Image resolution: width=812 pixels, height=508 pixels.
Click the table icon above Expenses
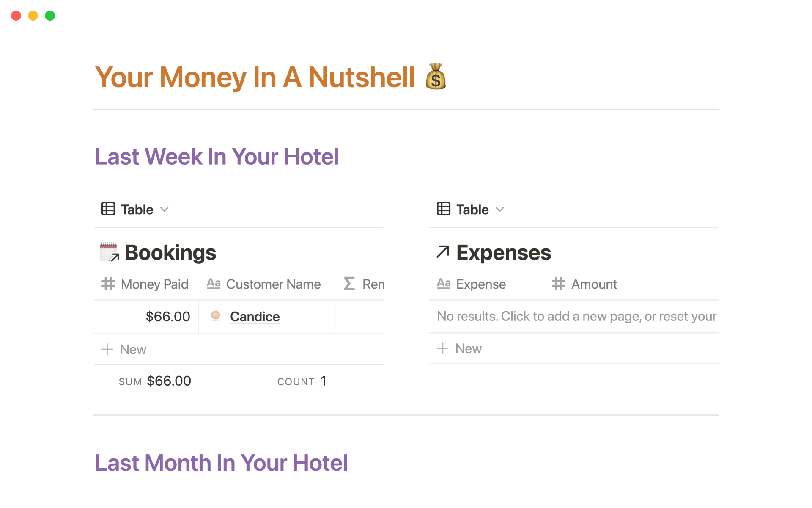[x=444, y=209]
